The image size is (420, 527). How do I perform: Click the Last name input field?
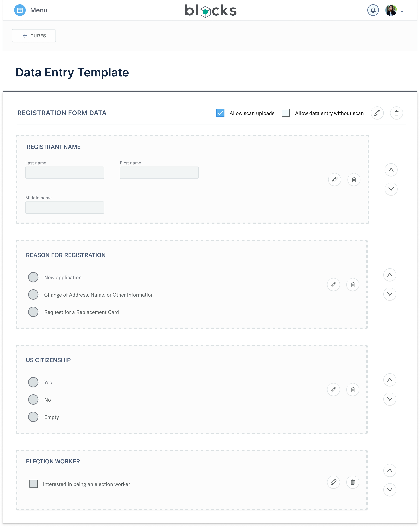coord(65,173)
